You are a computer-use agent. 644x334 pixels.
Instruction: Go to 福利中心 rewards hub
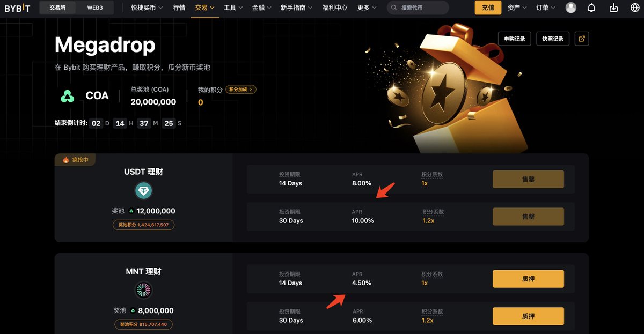click(335, 8)
